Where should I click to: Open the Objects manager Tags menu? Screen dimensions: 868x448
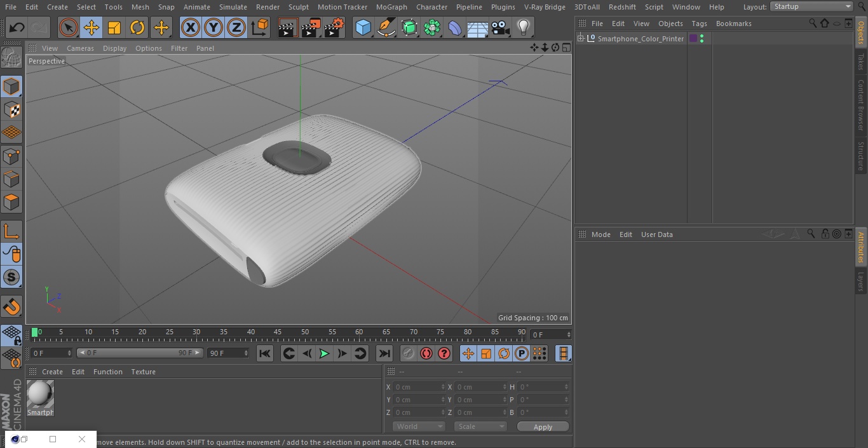tap(699, 24)
